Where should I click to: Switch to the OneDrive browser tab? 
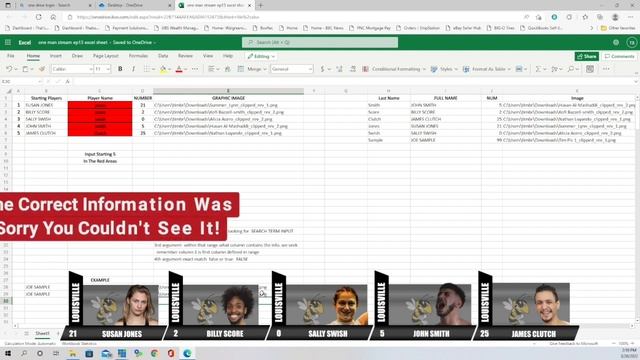[x=134, y=5]
